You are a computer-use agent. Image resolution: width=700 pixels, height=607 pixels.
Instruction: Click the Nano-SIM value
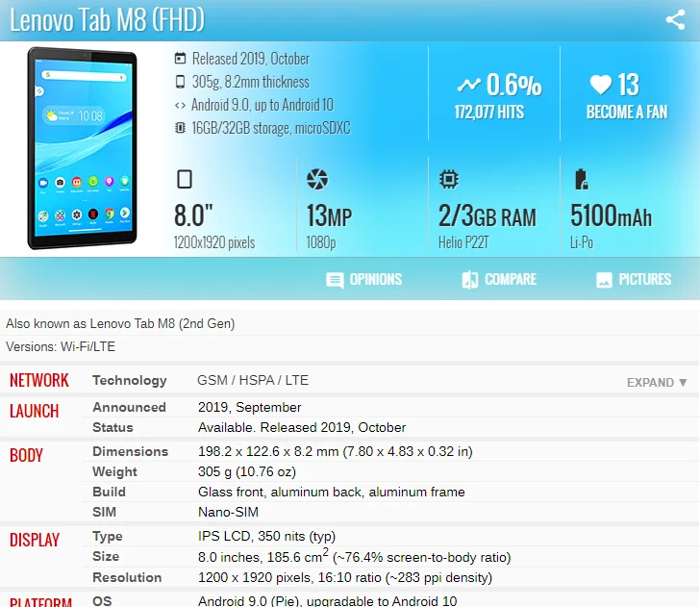tap(228, 512)
